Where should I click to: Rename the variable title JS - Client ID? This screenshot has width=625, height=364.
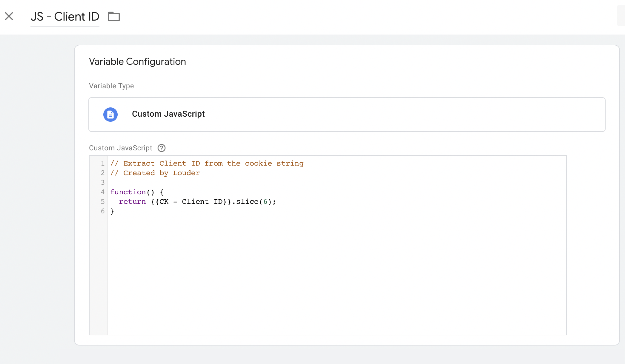pyautogui.click(x=65, y=17)
